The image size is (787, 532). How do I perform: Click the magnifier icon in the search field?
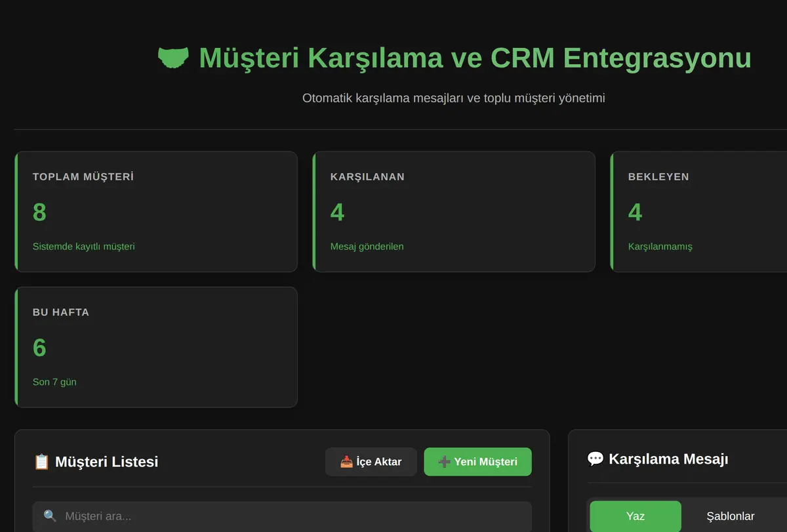(x=50, y=516)
